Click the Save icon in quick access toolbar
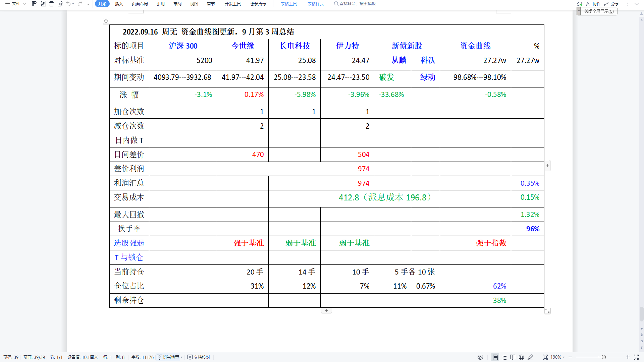Viewport: 644px width, 362px height. (35, 4)
